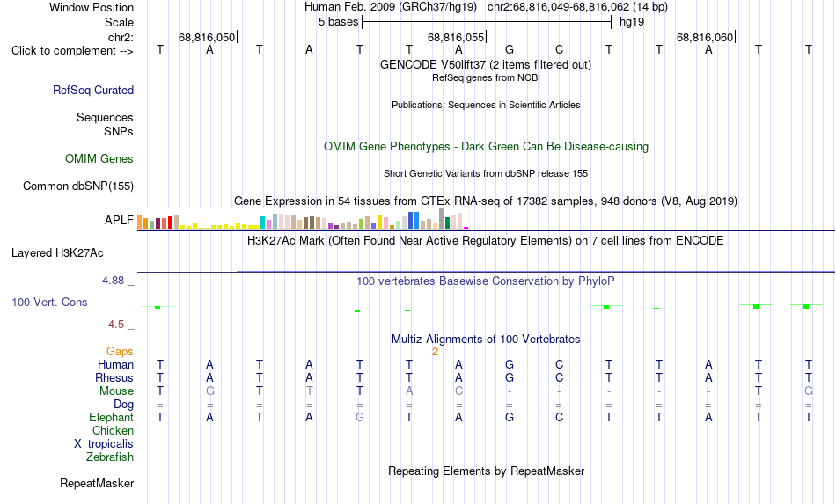Click the APLF gene expression label

tap(119, 220)
